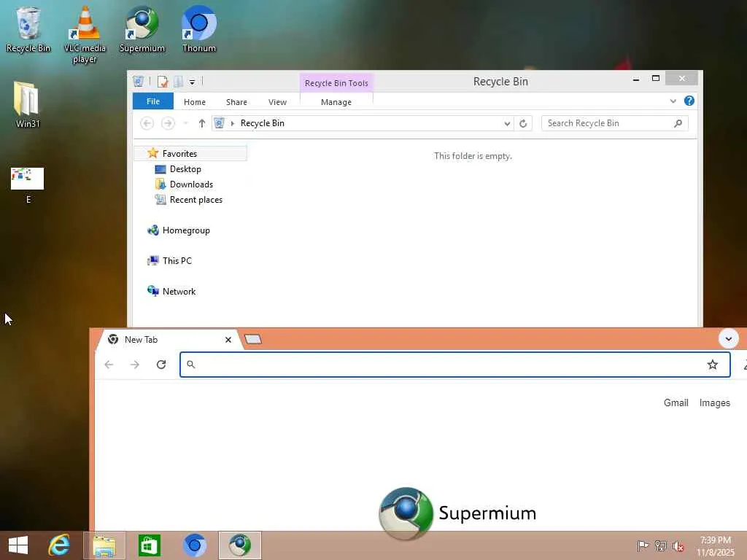
Task: Go up one level in Explorer
Action: point(201,123)
